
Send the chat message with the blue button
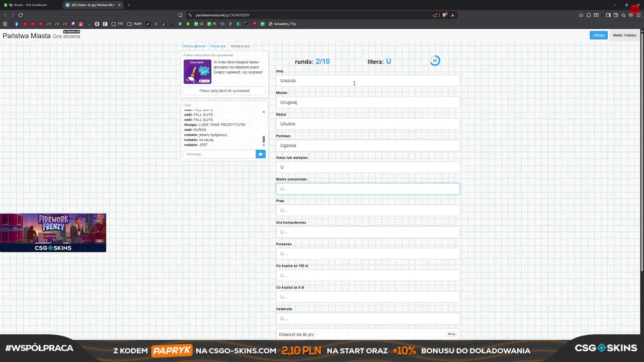260,154
